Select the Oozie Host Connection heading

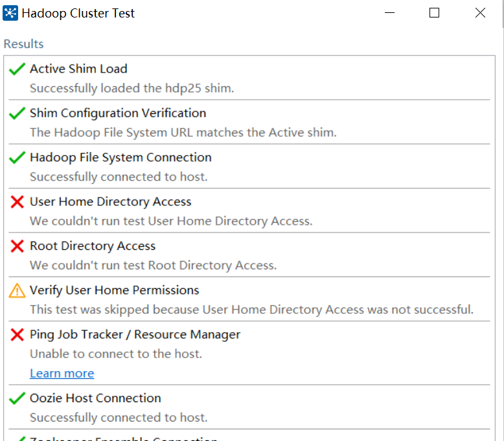pos(95,398)
